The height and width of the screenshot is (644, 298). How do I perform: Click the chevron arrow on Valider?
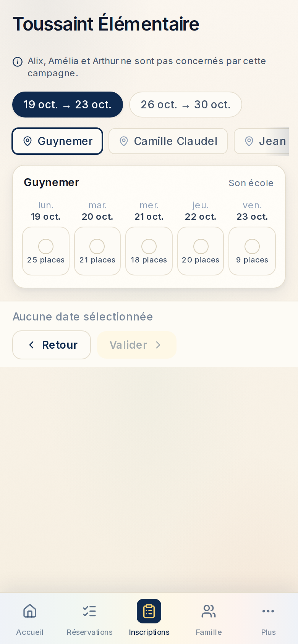tap(158, 345)
